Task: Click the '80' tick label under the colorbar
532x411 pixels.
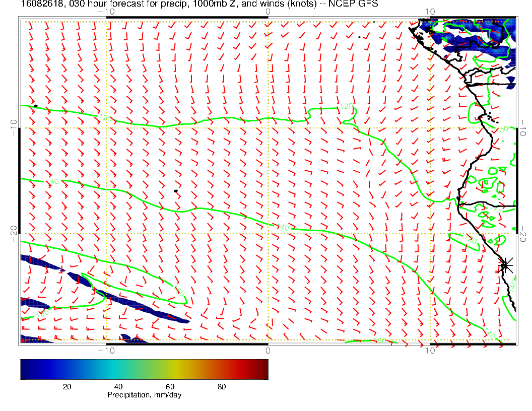Action: pos(221,386)
